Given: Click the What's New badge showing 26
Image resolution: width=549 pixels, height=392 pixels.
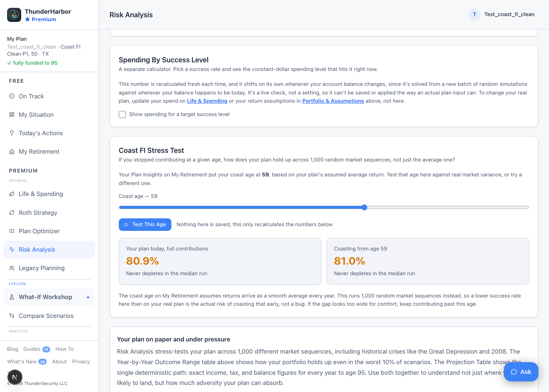Looking at the screenshot, I should (42, 362).
